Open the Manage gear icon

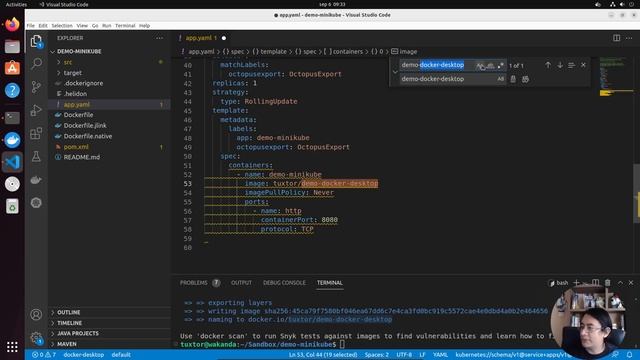click(36, 338)
